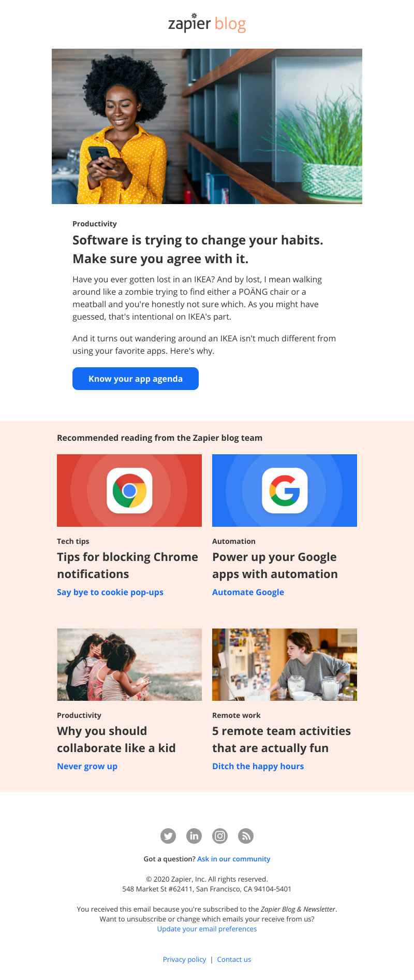Open the Software is trying headline
The image size is (414, 980).
pos(198,249)
